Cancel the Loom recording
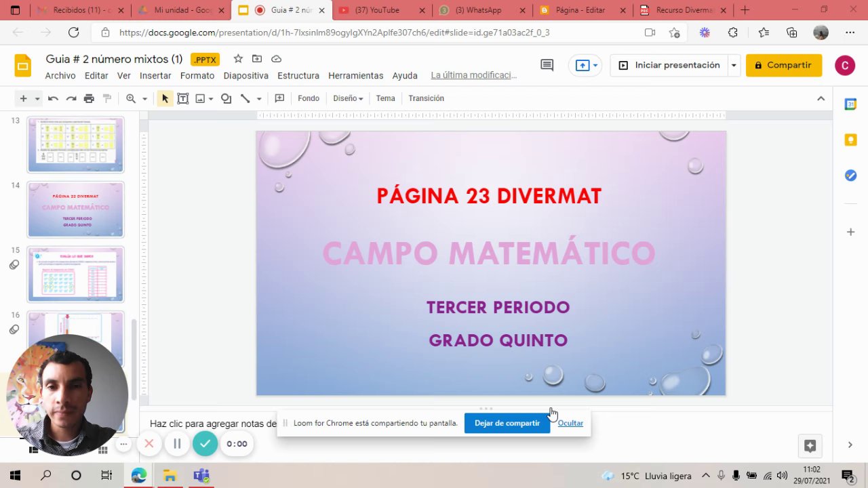Screen dimensions: 868x488 149,444
